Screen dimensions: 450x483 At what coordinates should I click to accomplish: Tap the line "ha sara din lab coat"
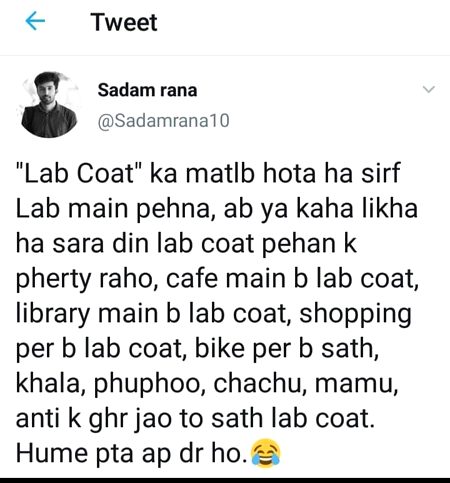pos(186,243)
